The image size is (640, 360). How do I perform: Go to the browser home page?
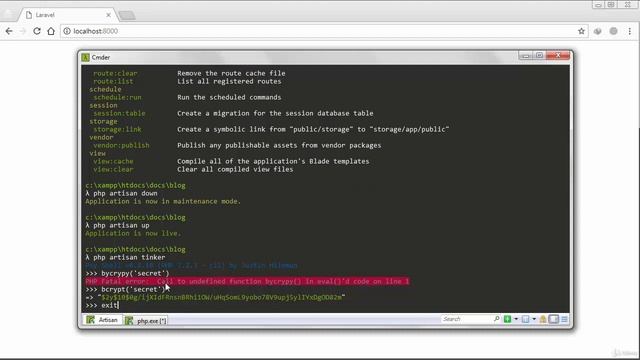click(51, 31)
